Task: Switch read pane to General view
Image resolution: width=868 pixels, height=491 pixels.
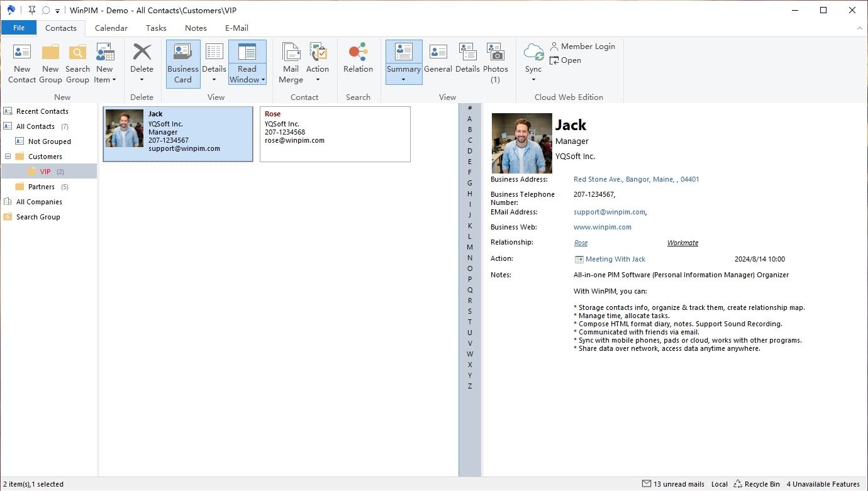Action: pos(438,58)
